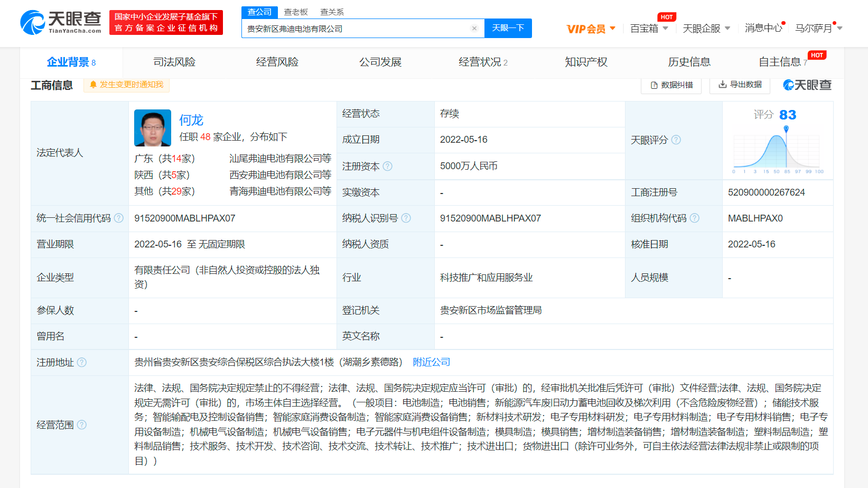The height and width of the screenshot is (488, 868).
Task: Expand the VIP会员 dropdown
Action: tap(591, 29)
